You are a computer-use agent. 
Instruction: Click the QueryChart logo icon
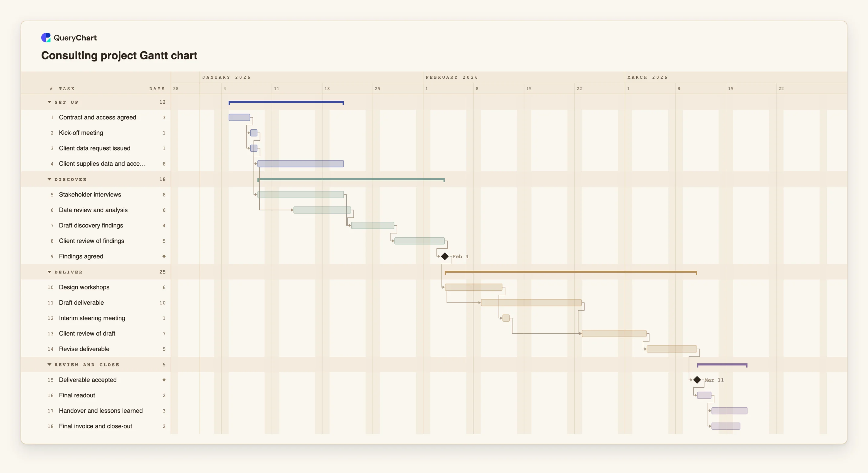[x=46, y=37]
